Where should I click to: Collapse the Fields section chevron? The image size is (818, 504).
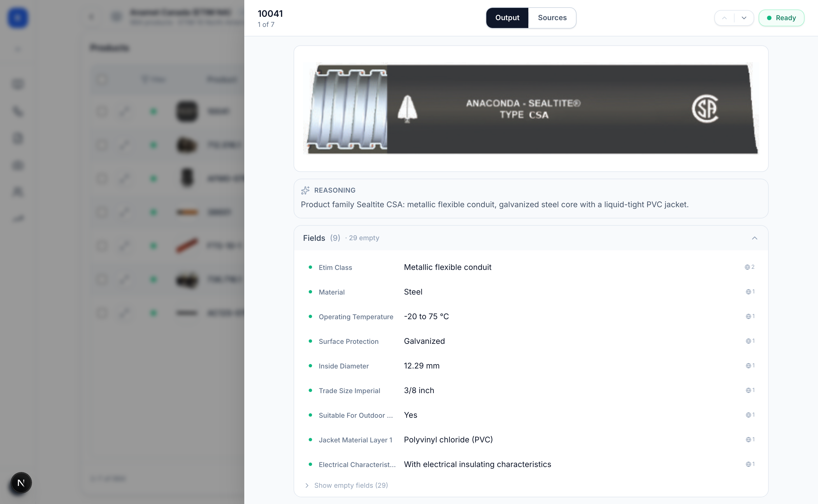(x=754, y=238)
